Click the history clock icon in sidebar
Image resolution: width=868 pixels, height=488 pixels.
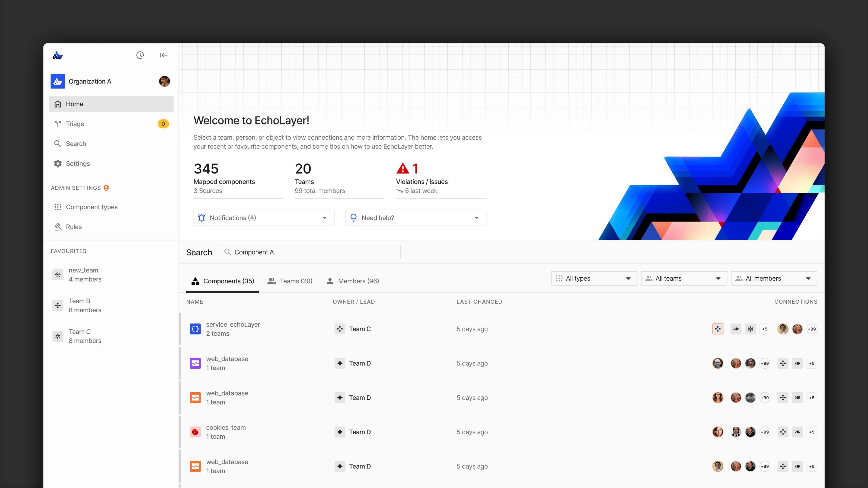click(140, 55)
